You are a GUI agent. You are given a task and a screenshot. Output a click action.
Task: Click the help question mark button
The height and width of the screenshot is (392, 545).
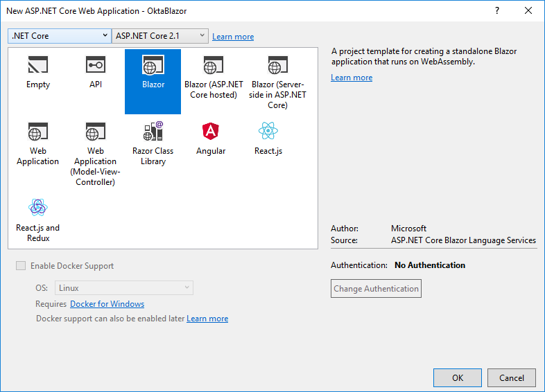(x=497, y=10)
